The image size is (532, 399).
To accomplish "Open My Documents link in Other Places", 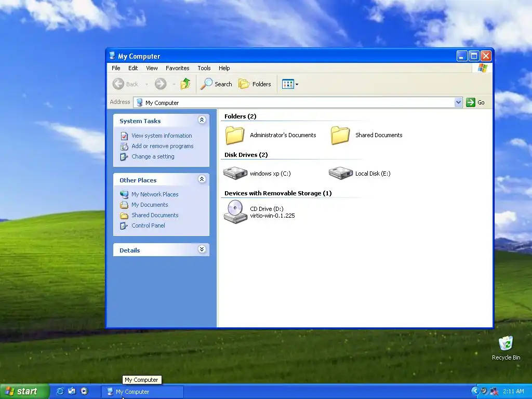I will 150,205.
